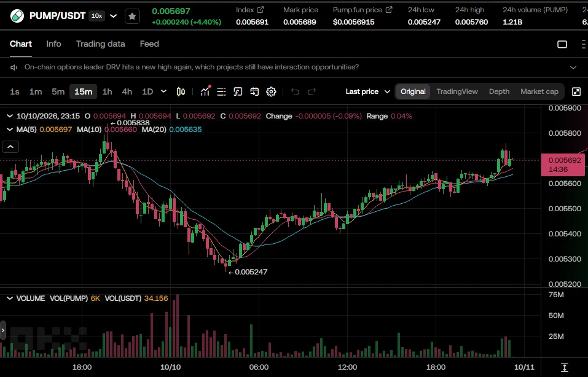
Task: Show the Market cap chart view
Action: click(539, 91)
